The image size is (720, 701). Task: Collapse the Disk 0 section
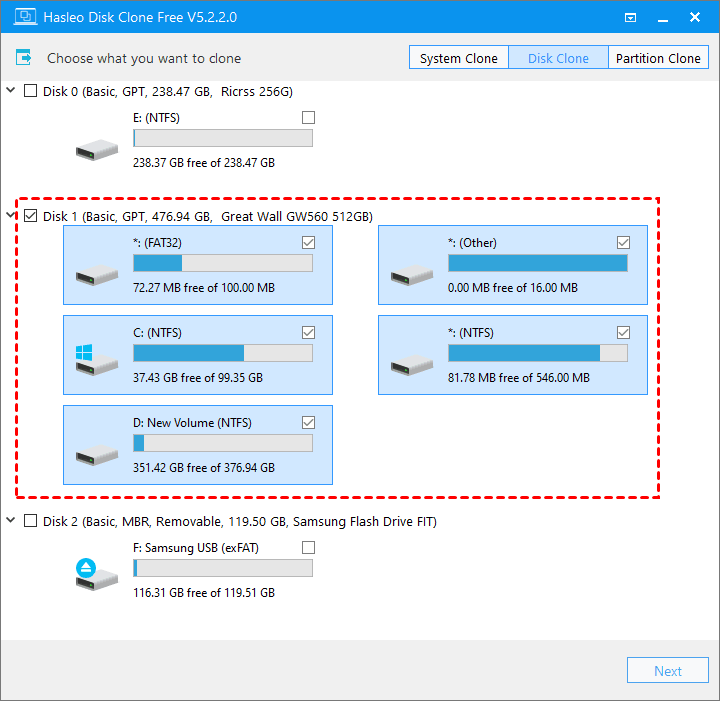[11, 90]
